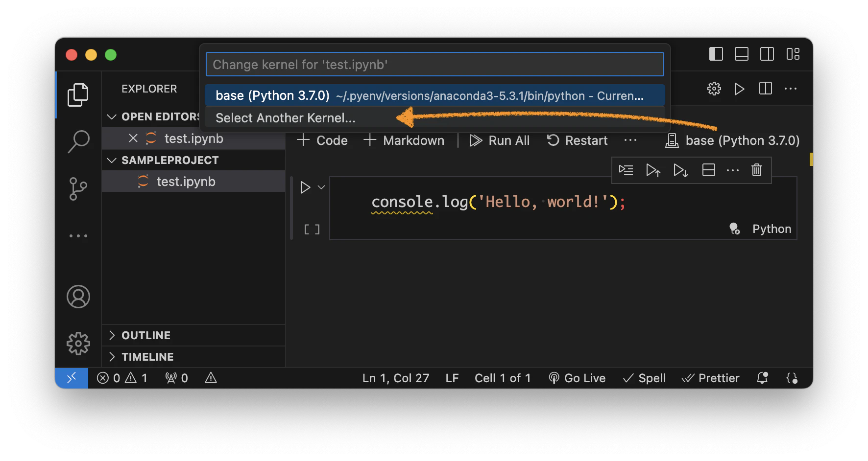Open the Explorer view in activity bar
868x461 pixels.
tap(78, 94)
